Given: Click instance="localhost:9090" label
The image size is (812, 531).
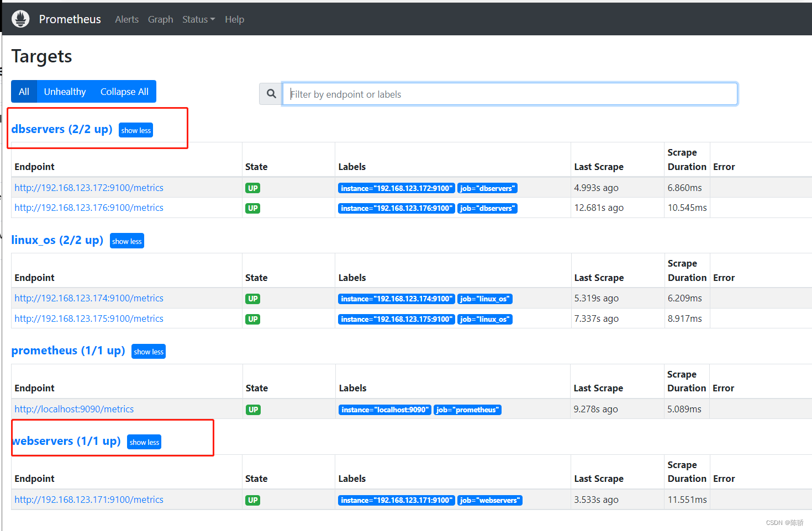Looking at the screenshot, I should tap(385, 410).
